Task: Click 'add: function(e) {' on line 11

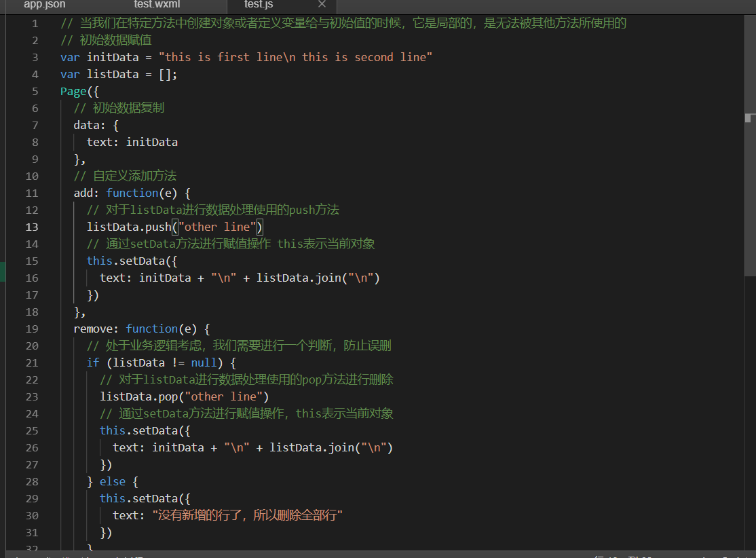Action: coord(132,193)
